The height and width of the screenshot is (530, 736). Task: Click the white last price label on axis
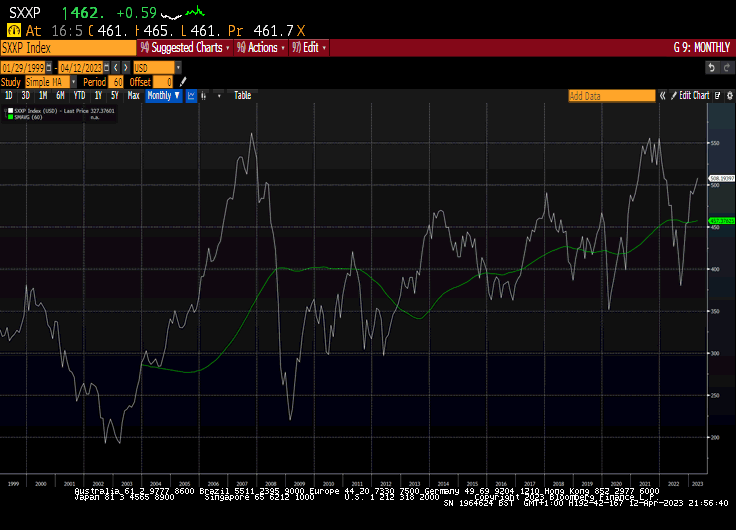click(x=721, y=178)
